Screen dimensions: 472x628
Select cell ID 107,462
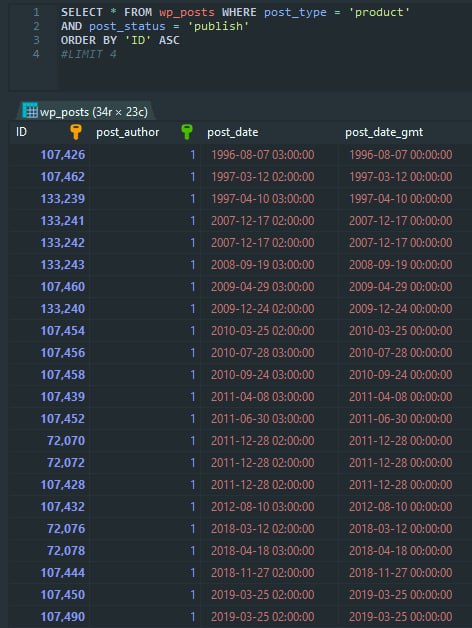coord(63,177)
